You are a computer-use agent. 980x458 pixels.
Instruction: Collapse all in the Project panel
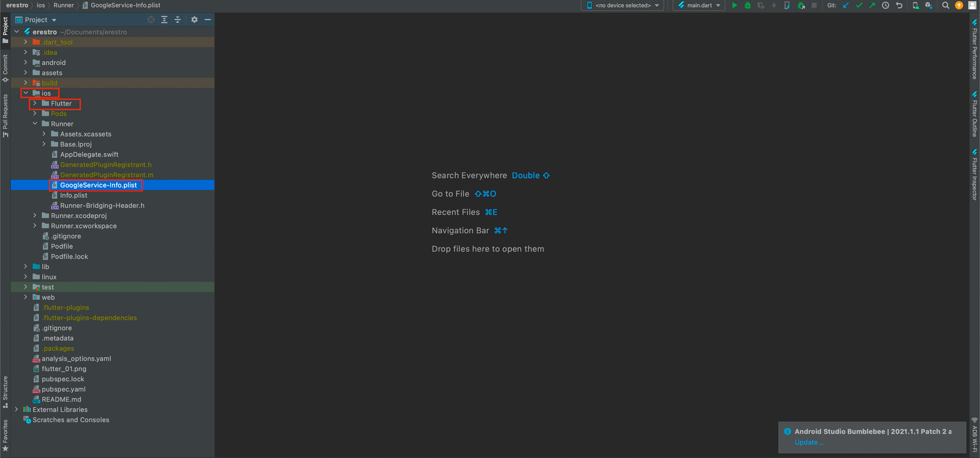(178, 20)
